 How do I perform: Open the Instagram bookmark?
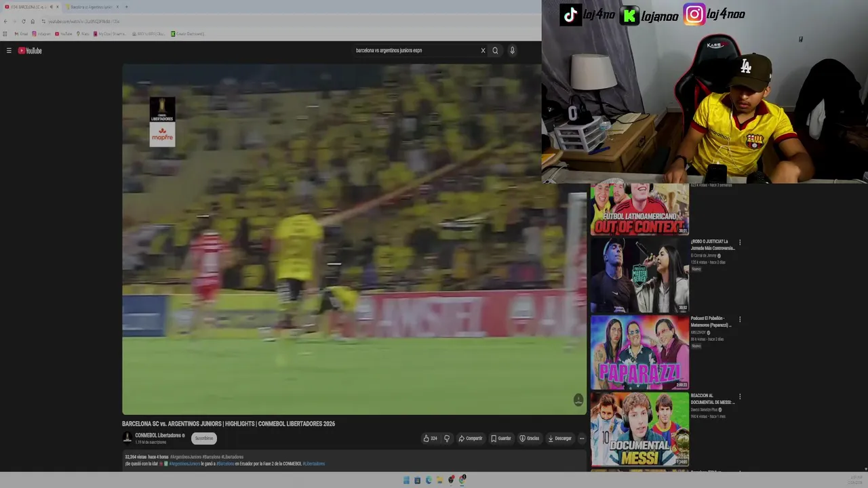41,34
